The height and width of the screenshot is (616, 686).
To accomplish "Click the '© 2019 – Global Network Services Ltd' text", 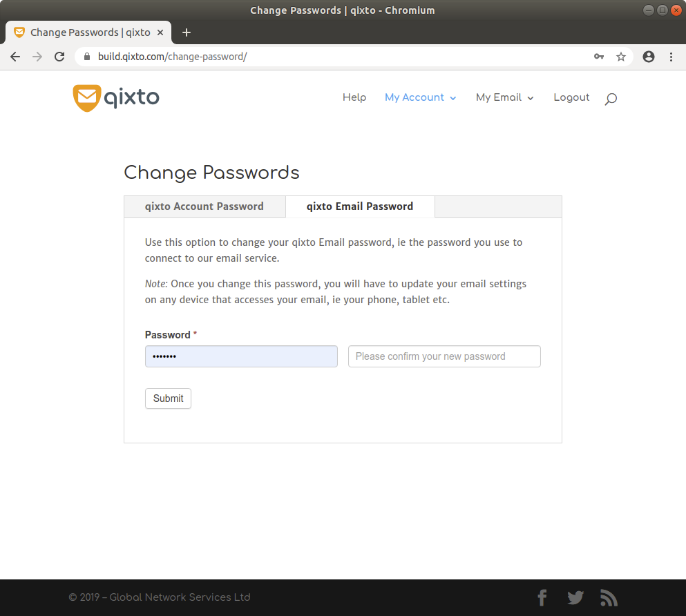I will pyautogui.click(x=160, y=597).
